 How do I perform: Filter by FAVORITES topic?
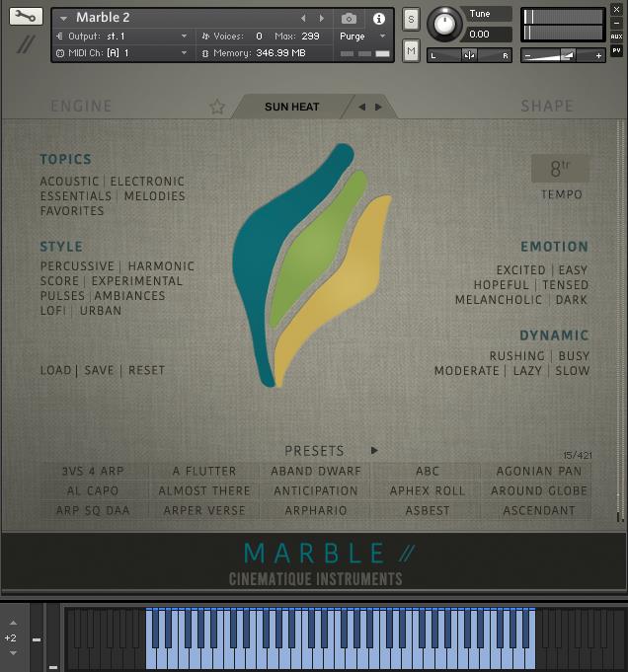pos(72,211)
